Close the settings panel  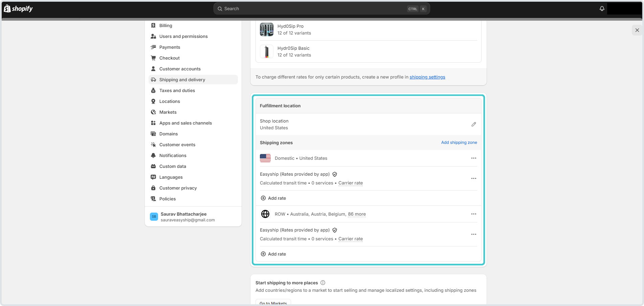(637, 30)
